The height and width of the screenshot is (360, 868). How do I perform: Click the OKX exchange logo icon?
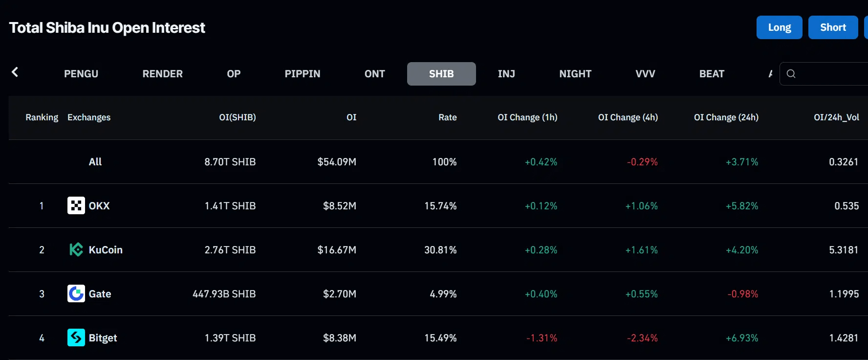pyautogui.click(x=76, y=205)
